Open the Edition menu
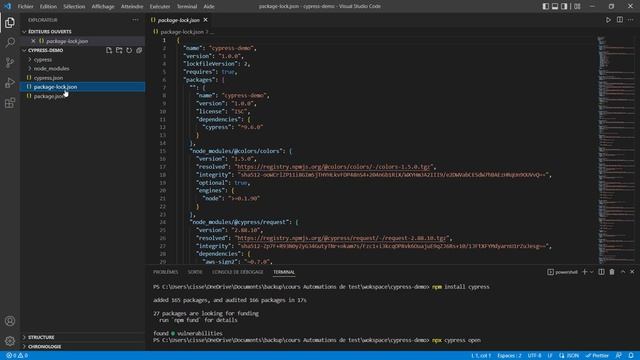 coord(48,6)
